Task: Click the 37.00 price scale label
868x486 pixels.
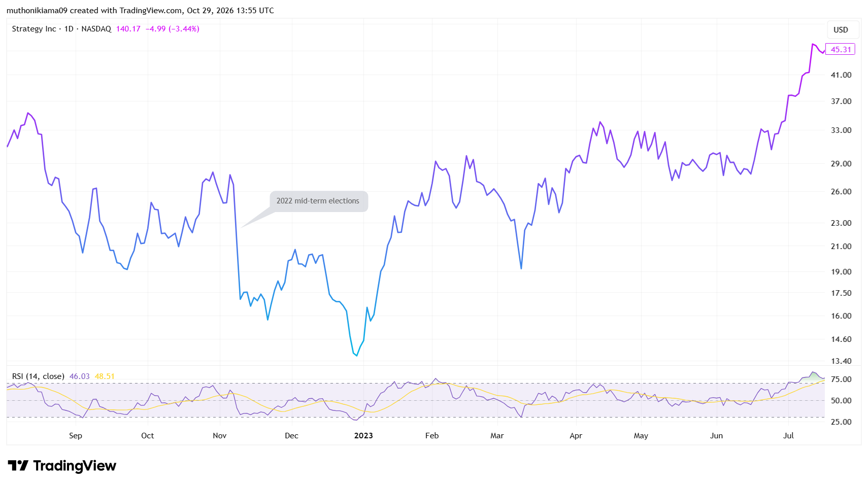Action: pyautogui.click(x=841, y=101)
